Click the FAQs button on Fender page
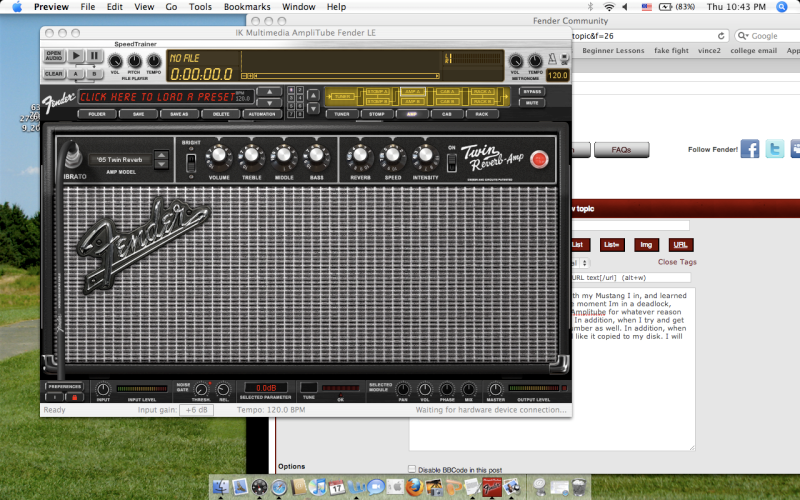Screen dimensions: 800x500 click(614, 150)
